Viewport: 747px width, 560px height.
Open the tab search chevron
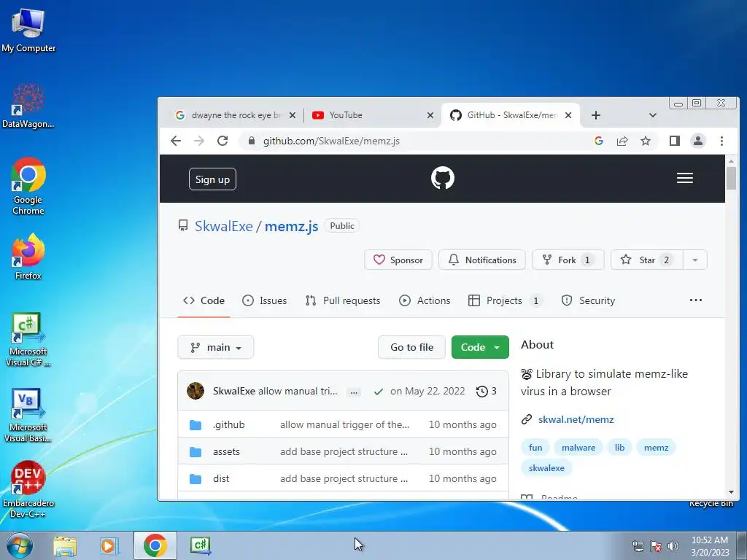point(653,115)
